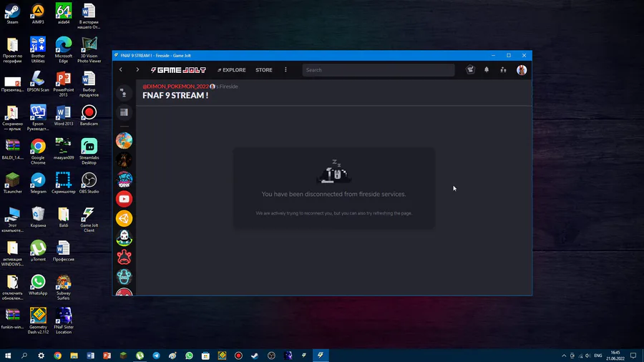Open the teal Freddy community icon
This screenshot has height=362, width=644.
coord(124,277)
